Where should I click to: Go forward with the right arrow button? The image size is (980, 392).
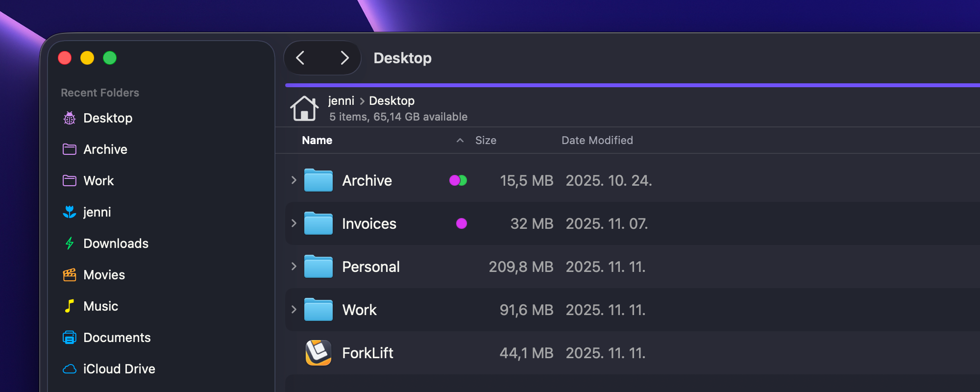pos(344,58)
